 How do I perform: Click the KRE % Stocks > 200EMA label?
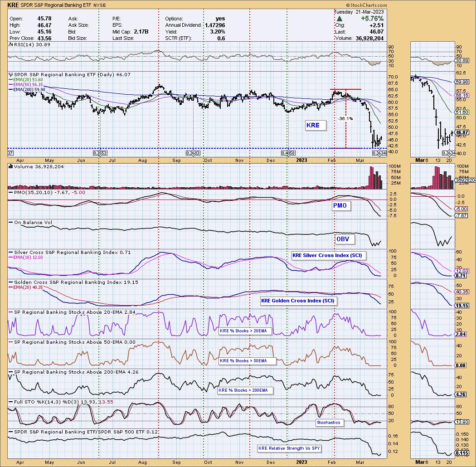pos(245,390)
